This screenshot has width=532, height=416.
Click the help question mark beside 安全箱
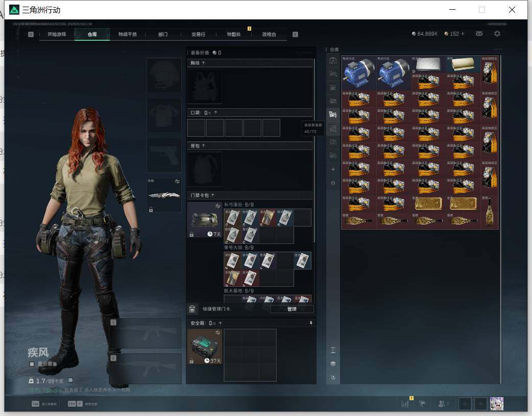tap(220, 323)
